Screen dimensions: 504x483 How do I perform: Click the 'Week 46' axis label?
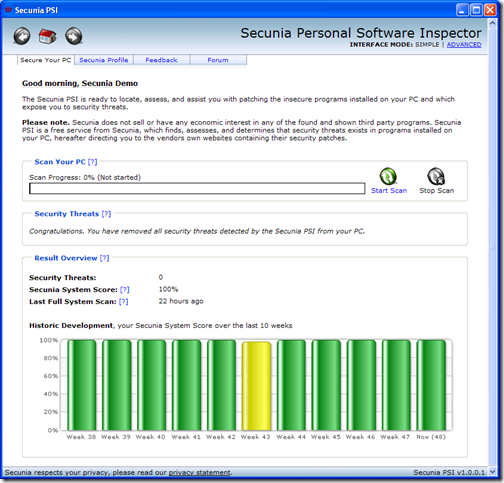(x=360, y=437)
